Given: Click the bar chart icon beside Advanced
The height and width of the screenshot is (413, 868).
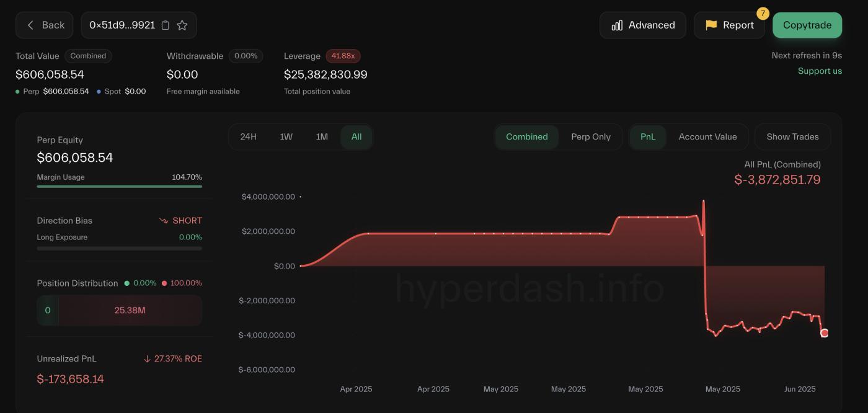Looking at the screenshot, I should point(616,25).
